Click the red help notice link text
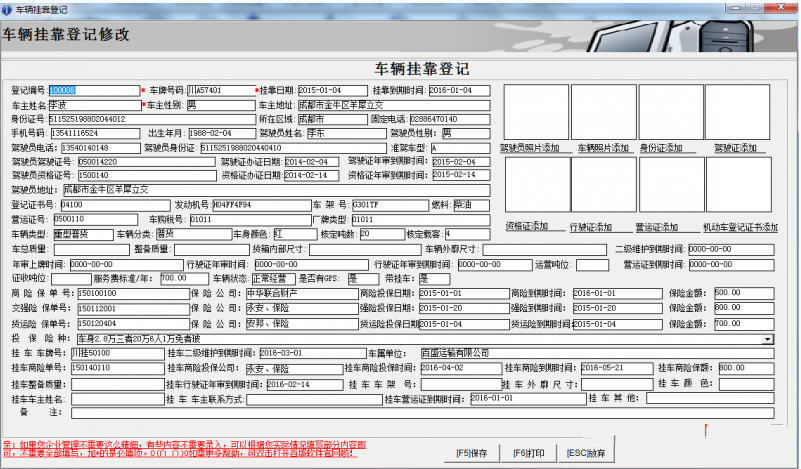Viewport: 801px width, 469px height. [184, 449]
